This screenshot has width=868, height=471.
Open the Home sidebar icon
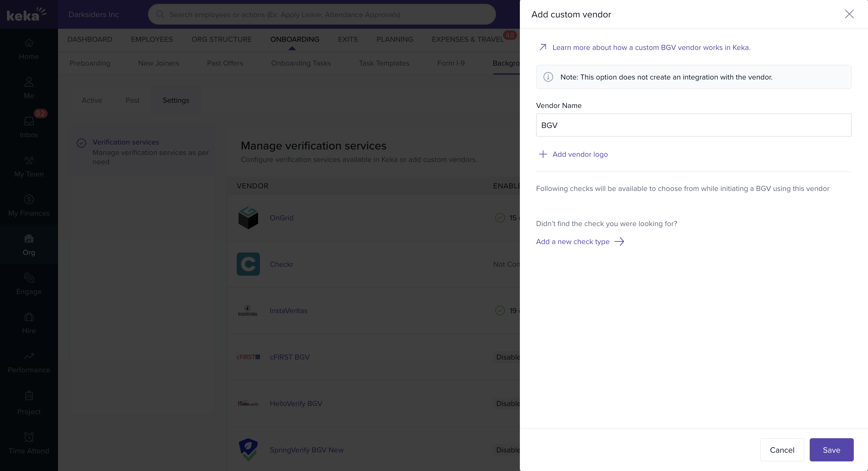[x=29, y=43]
